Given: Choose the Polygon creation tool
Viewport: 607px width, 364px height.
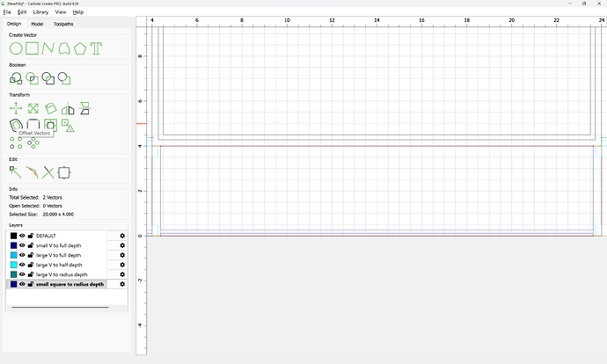Looking at the screenshot, I should click(80, 48).
